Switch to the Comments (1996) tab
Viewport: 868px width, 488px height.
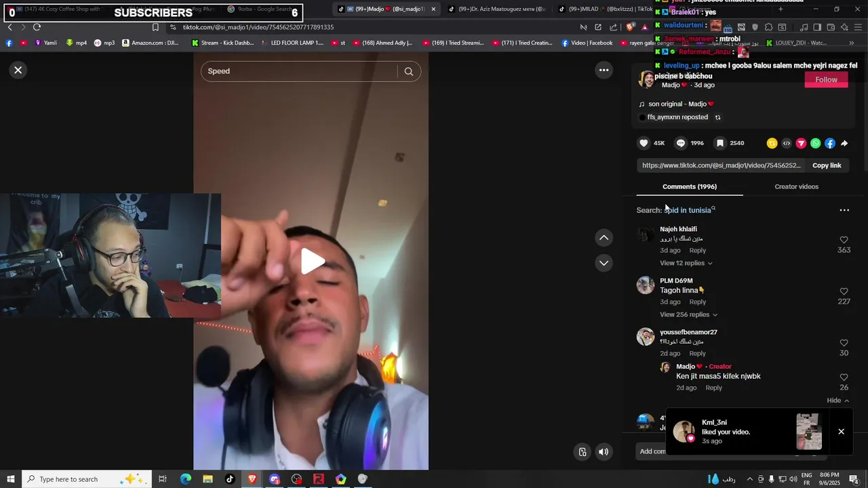690,186
